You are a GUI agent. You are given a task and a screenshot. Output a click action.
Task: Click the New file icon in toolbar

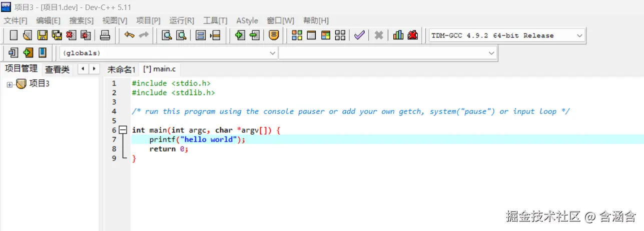14,35
